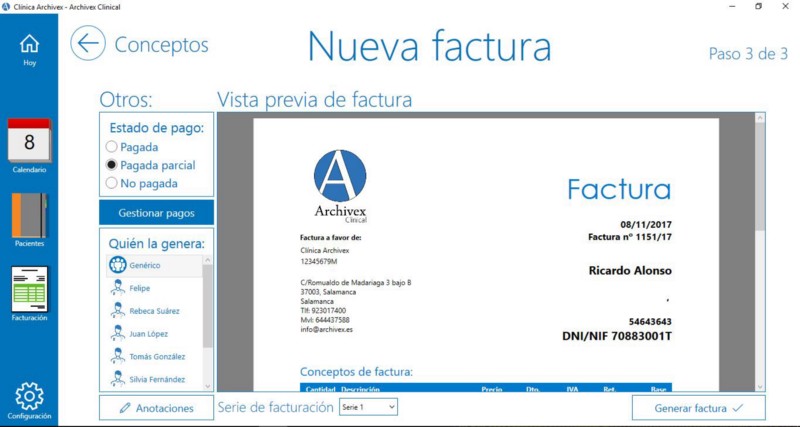This screenshot has width=800, height=427.
Task: Click the generator list scroll down arrow
Action: [208, 387]
